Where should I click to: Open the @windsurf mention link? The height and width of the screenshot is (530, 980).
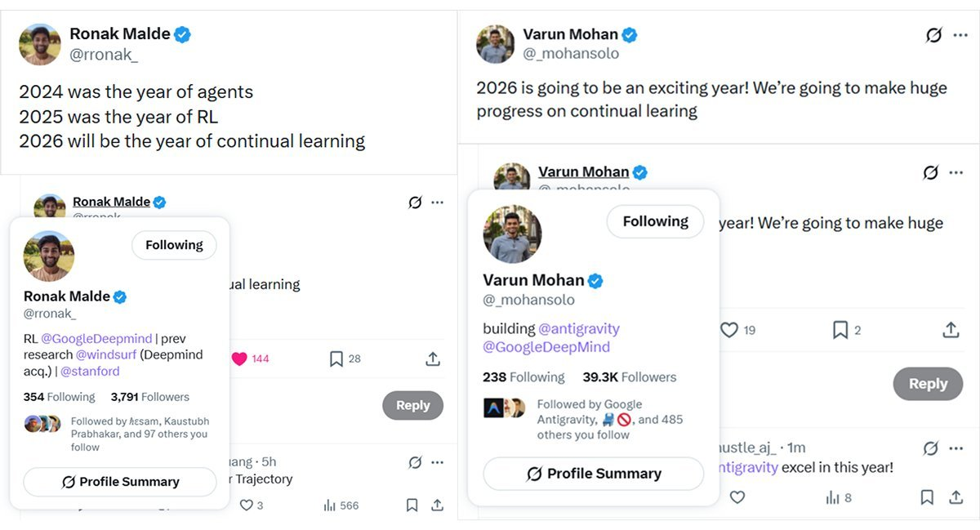[105, 354]
